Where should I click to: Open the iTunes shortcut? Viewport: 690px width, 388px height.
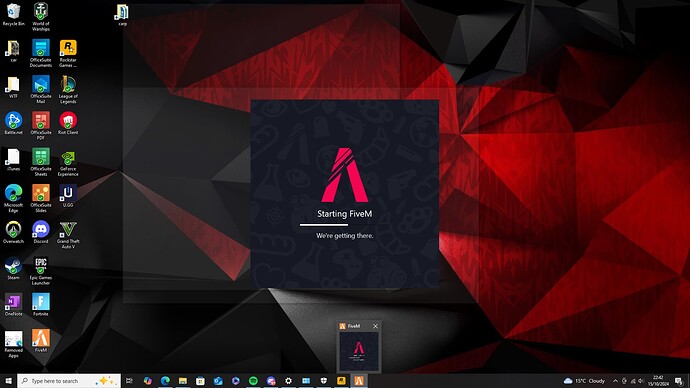pyautogui.click(x=13, y=159)
